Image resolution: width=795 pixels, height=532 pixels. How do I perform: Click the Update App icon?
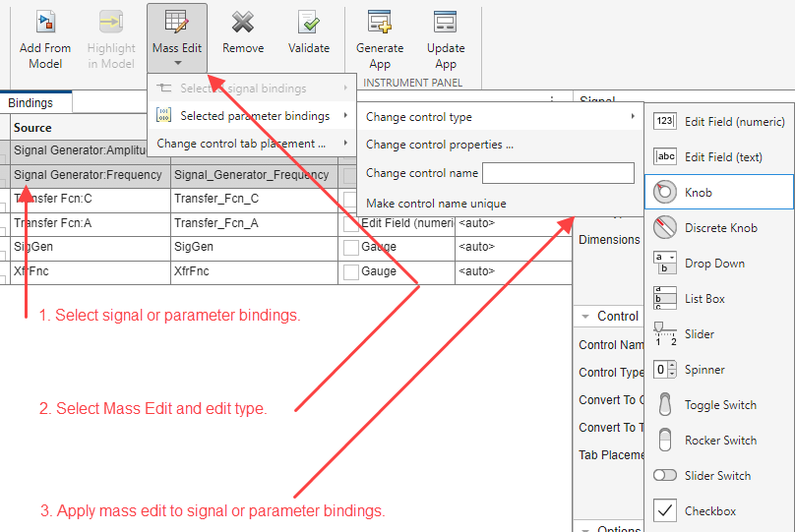[x=446, y=22]
